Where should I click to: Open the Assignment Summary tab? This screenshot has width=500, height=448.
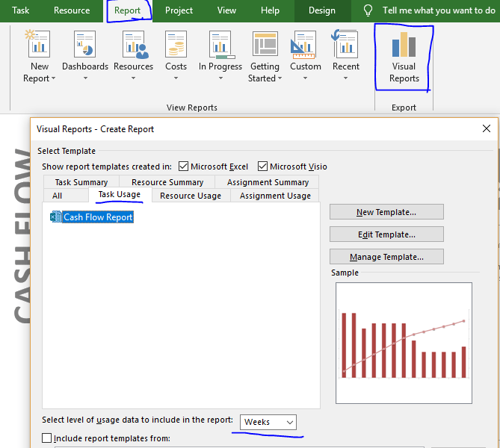[x=268, y=182]
